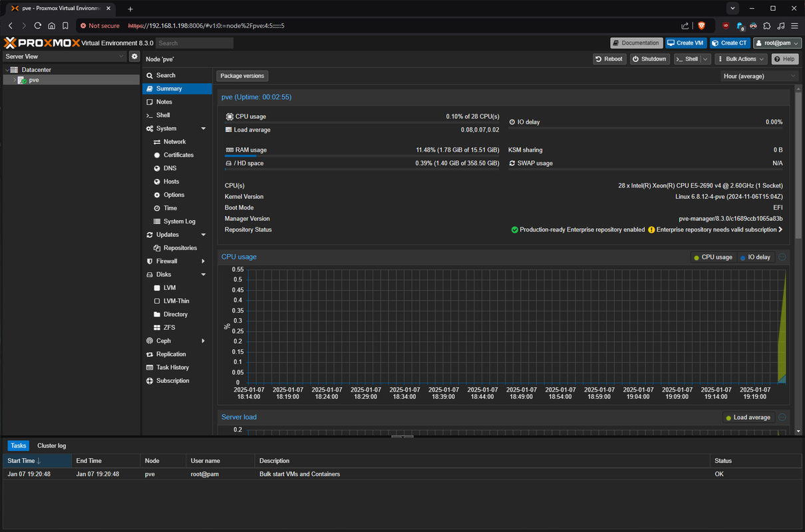Open the Server View dropdown

pos(65,57)
